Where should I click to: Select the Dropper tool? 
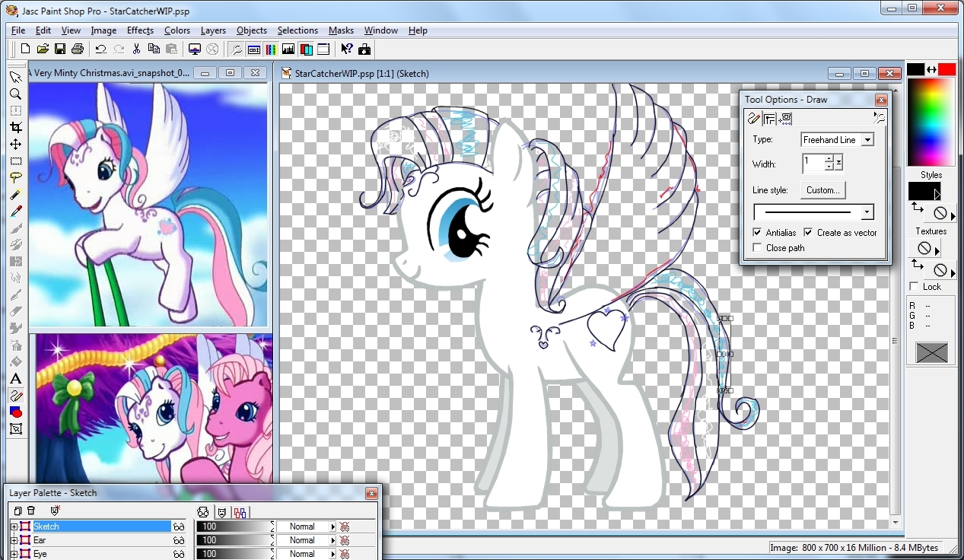(15, 211)
